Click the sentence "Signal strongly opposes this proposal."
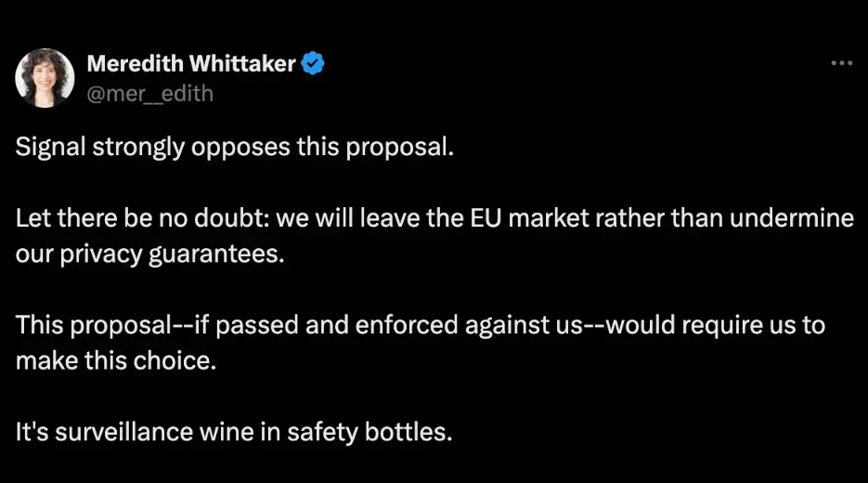This screenshot has height=483, width=868. [235, 148]
